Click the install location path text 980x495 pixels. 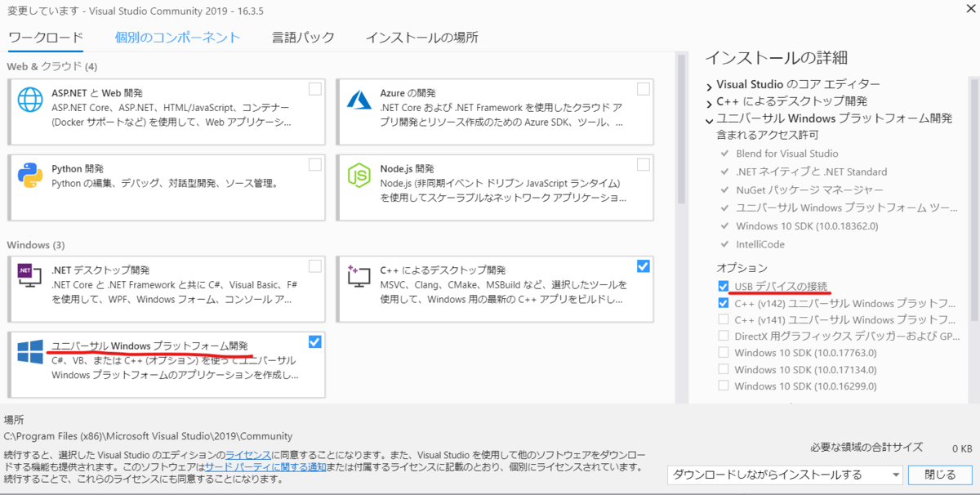coord(148,436)
